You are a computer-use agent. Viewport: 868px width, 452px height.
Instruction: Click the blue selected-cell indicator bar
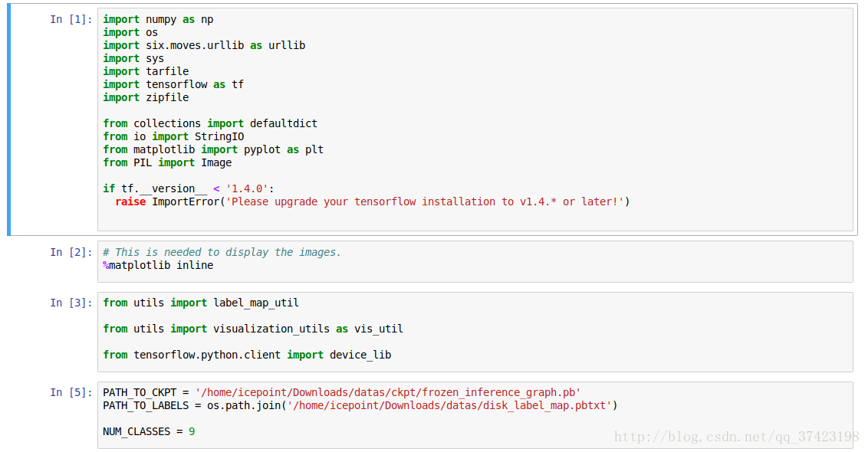[x=9, y=120]
